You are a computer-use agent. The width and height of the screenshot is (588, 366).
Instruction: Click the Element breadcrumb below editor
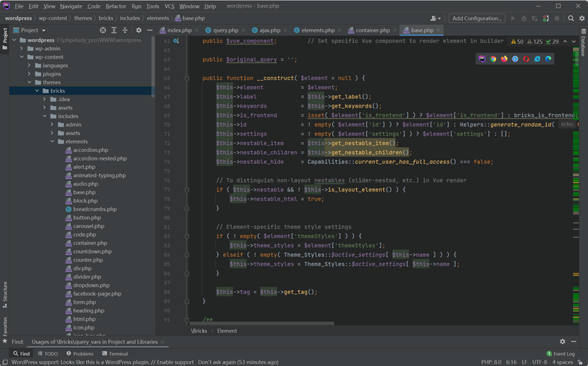tap(227, 331)
